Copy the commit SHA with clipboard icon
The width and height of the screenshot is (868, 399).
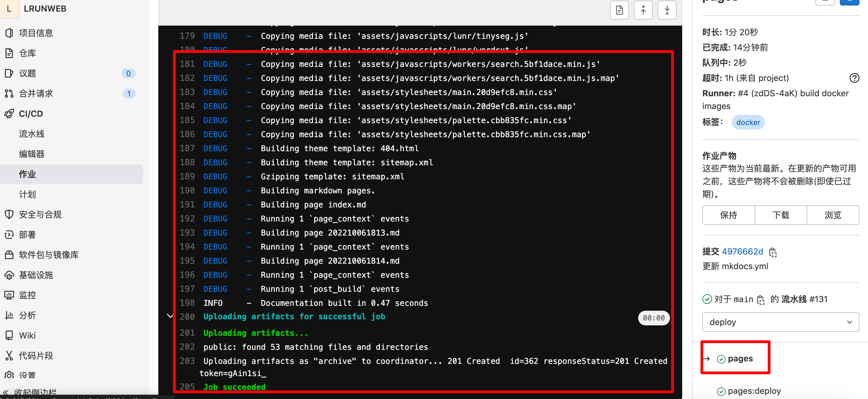coord(773,252)
